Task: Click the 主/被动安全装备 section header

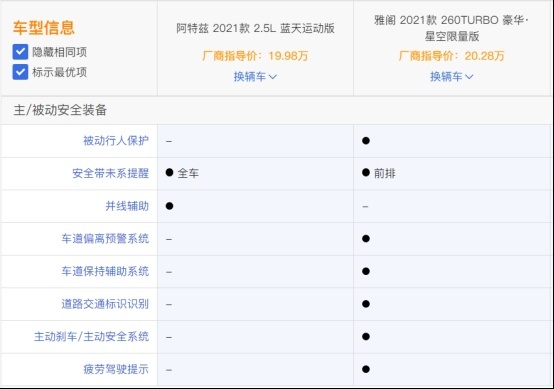Action: pyautogui.click(x=60, y=110)
